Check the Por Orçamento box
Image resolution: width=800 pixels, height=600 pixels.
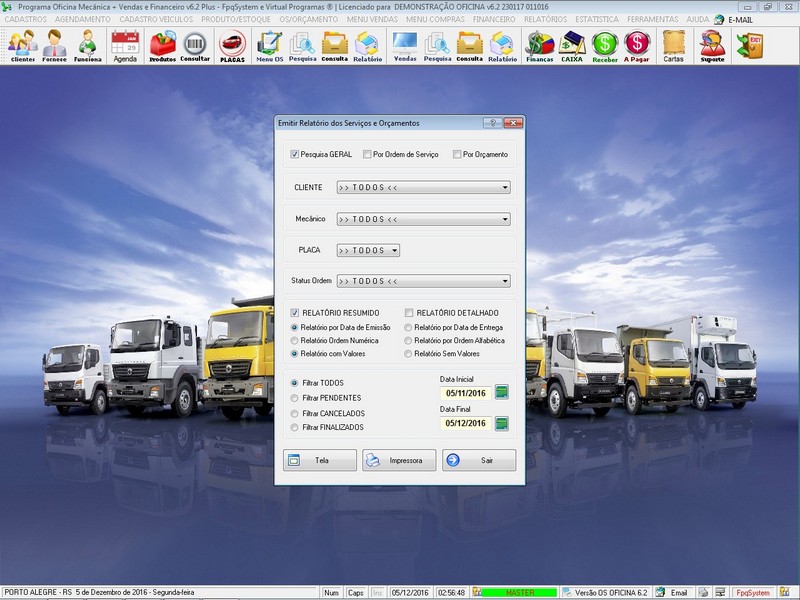pyautogui.click(x=457, y=154)
